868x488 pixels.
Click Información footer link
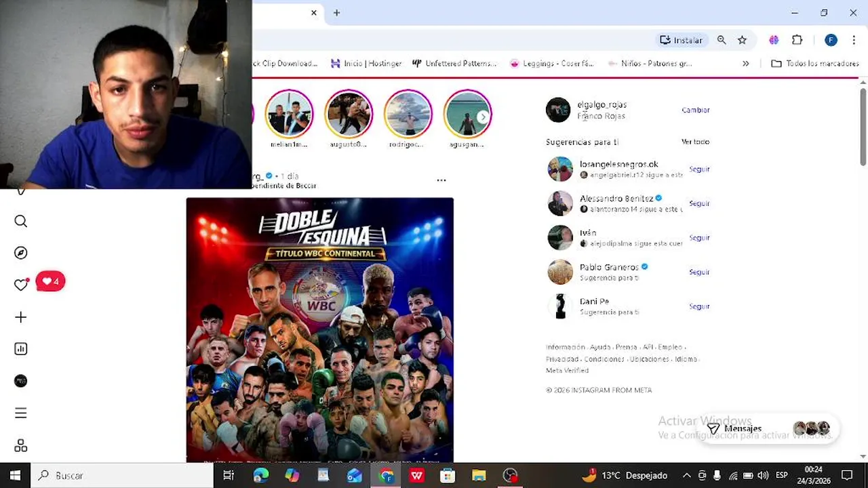(x=565, y=347)
